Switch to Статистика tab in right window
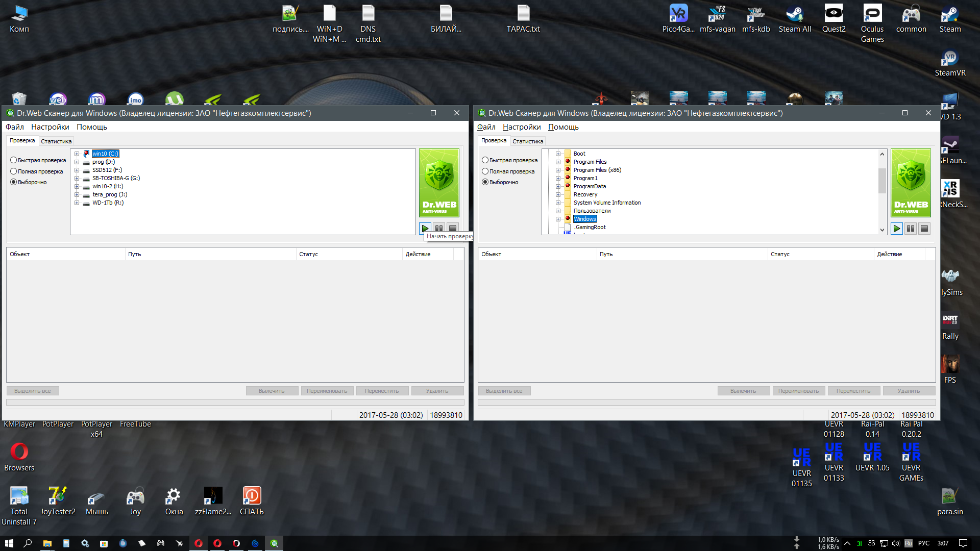This screenshot has height=551, width=980. [528, 141]
